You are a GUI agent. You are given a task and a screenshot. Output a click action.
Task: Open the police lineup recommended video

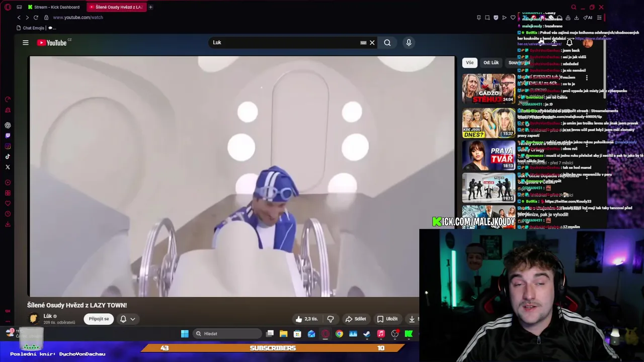tap(489, 188)
